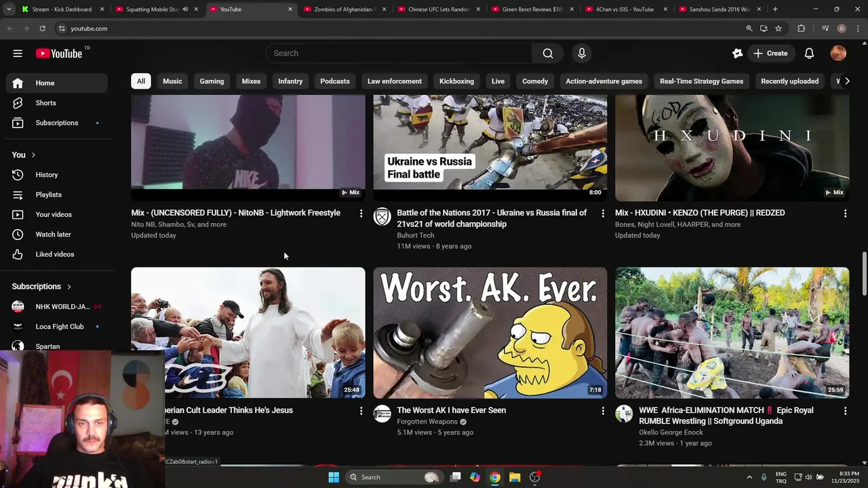Click the Home sidebar item
This screenshot has width=868, height=488.
pyautogui.click(x=57, y=83)
